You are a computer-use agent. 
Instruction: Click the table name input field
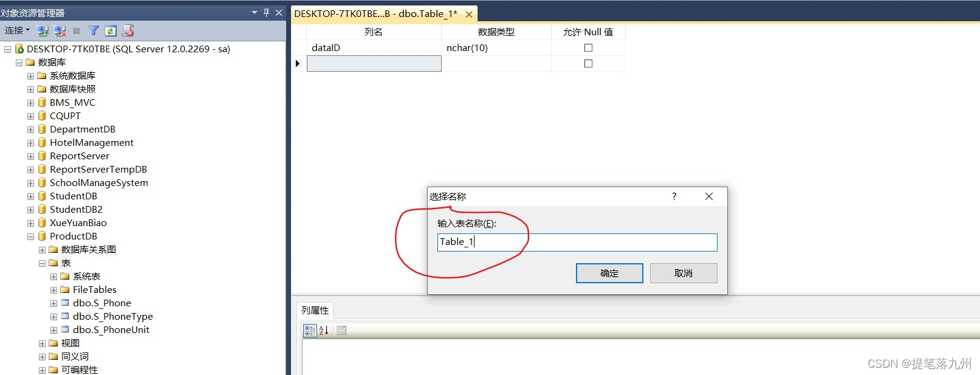pyautogui.click(x=577, y=242)
